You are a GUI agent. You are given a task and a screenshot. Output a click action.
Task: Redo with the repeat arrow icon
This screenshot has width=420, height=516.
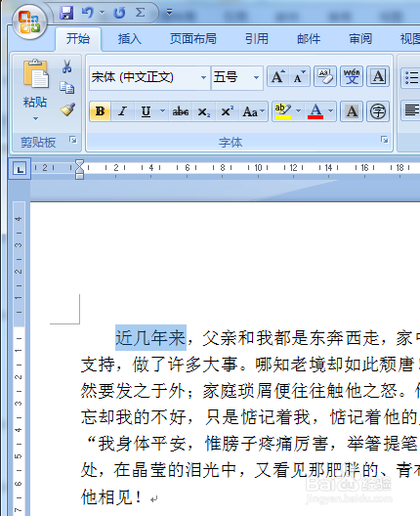pos(119,13)
